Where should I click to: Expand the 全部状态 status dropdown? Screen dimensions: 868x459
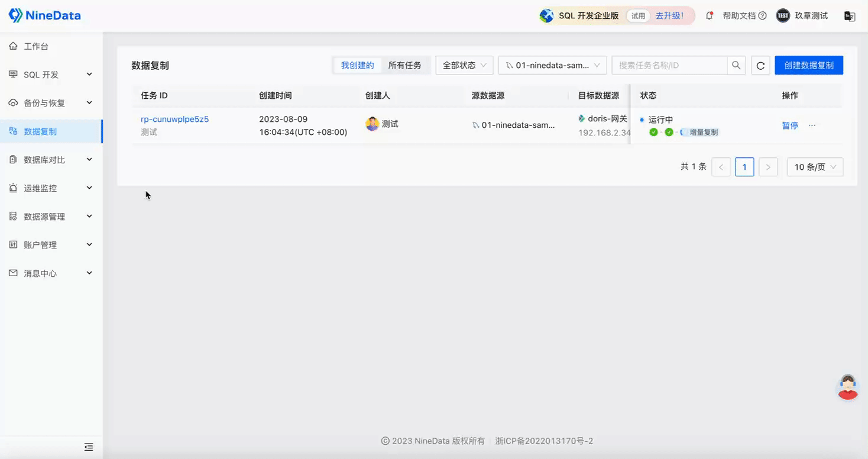coord(464,65)
